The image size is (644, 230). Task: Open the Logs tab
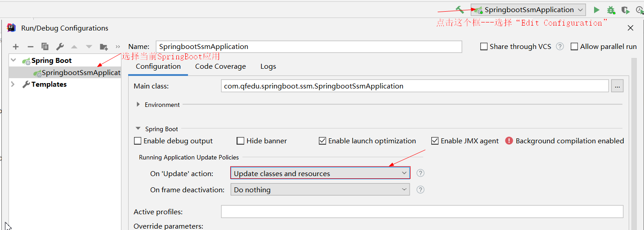(268, 66)
